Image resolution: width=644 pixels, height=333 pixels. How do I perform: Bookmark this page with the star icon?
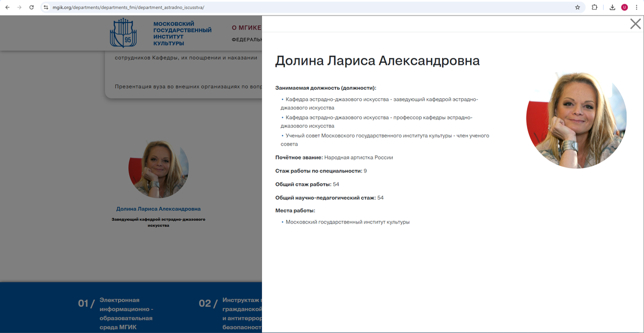[577, 8]
